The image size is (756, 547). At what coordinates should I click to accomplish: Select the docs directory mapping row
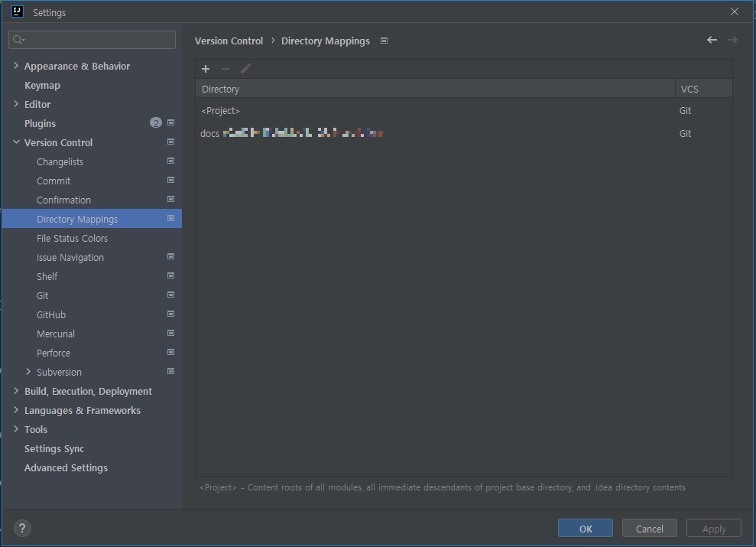pyautogui.click(x=464, y=134)
